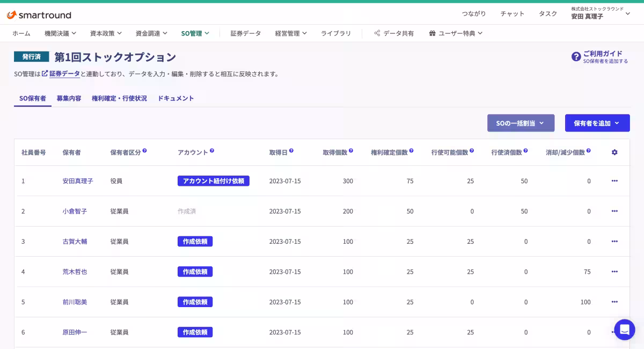Open holder 安田真理子 name link
The width and height of the screenshot is (644, 349).
[78, 181]
